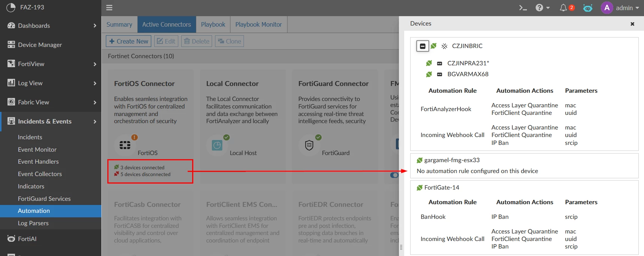Click the FortiGuard shield icon
This screenshot has height=256, width=644.
(309, 145)
